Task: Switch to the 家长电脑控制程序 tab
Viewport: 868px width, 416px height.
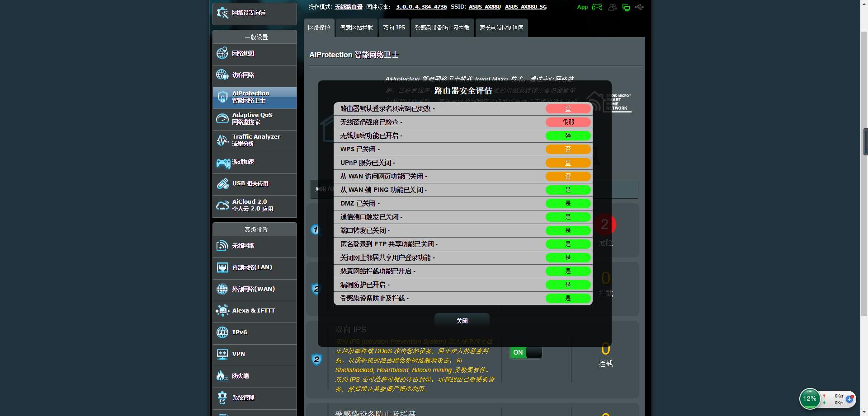Action: 501,28
